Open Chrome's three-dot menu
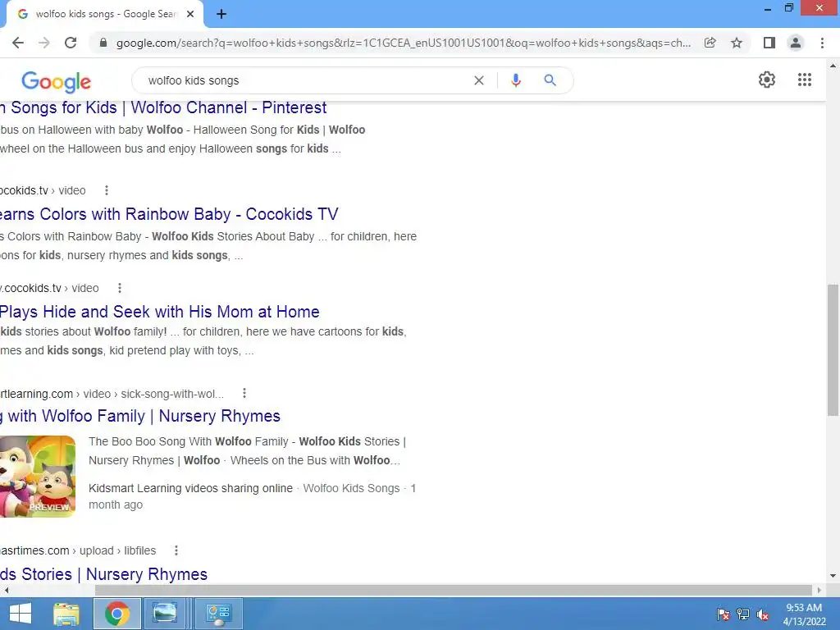840x630 pixels. [822, 43]
